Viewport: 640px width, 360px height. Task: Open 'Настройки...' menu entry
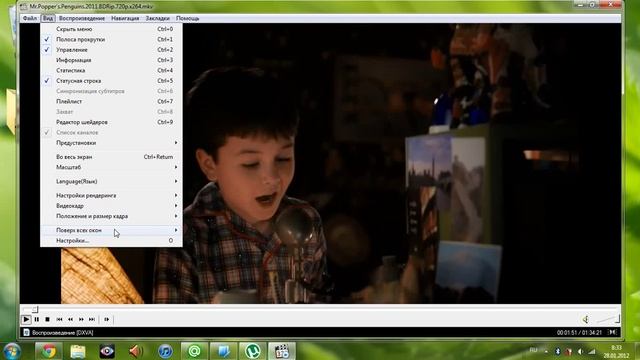(x=111, y=241)
